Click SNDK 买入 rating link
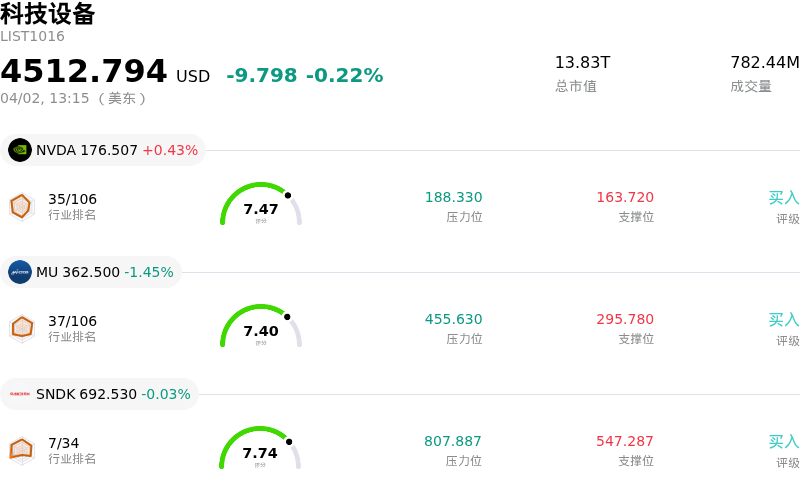The width and height of the screenshot is (800, 488). pyautogui.click(x=783, y=442)
